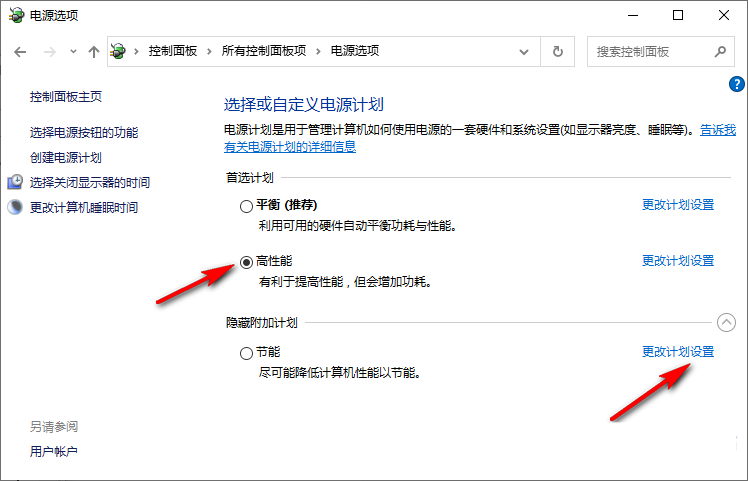Image resolution: width=748 pixels, height=481 pixels.
Task: Click the 搜索控制面板 search field
Action: [648, 51]
